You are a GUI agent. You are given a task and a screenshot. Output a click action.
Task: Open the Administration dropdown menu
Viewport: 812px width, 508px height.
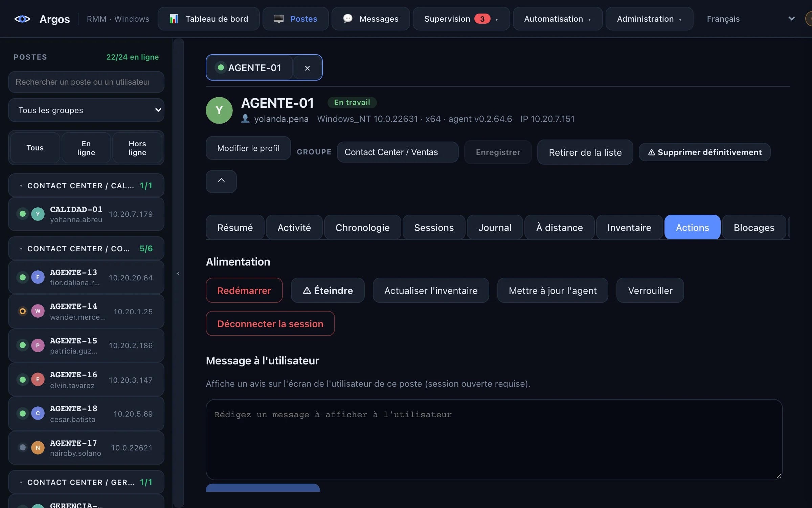click(649, 19)
